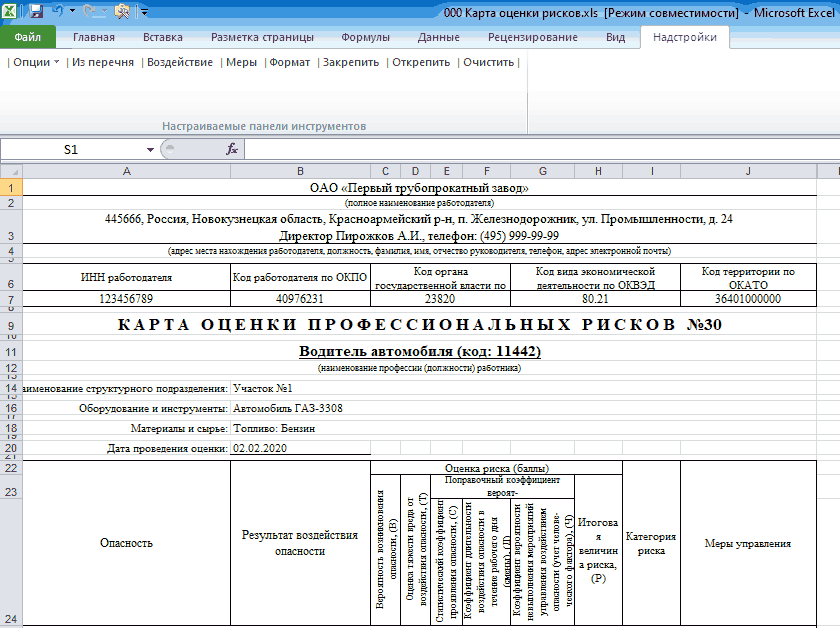The height and width of the screenshot is (628, 840).
Task: Click the Меры управления header cell
Action: point(748,543)
